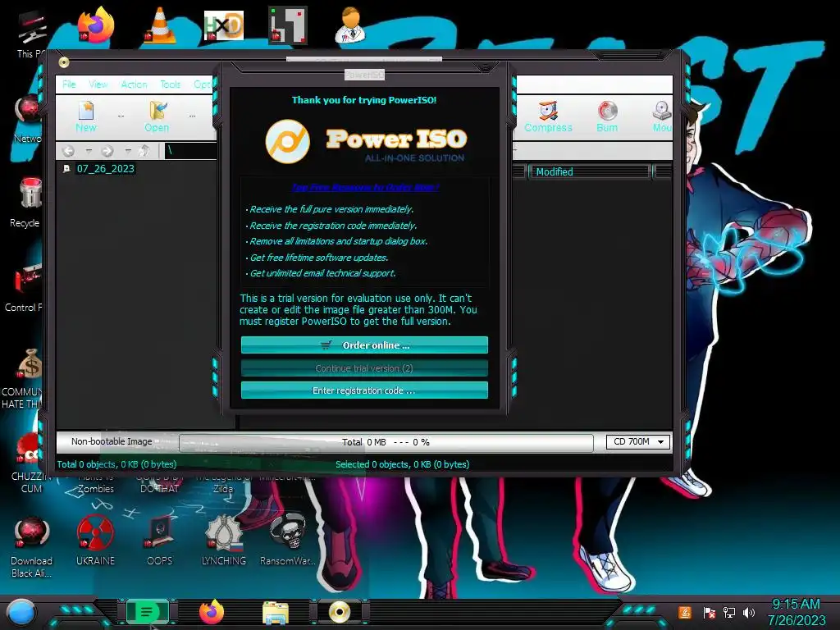The height and width of the screenshot is (630, 840).
Task: Open the money bag COMMUN desktop icon
Action: 24,378
